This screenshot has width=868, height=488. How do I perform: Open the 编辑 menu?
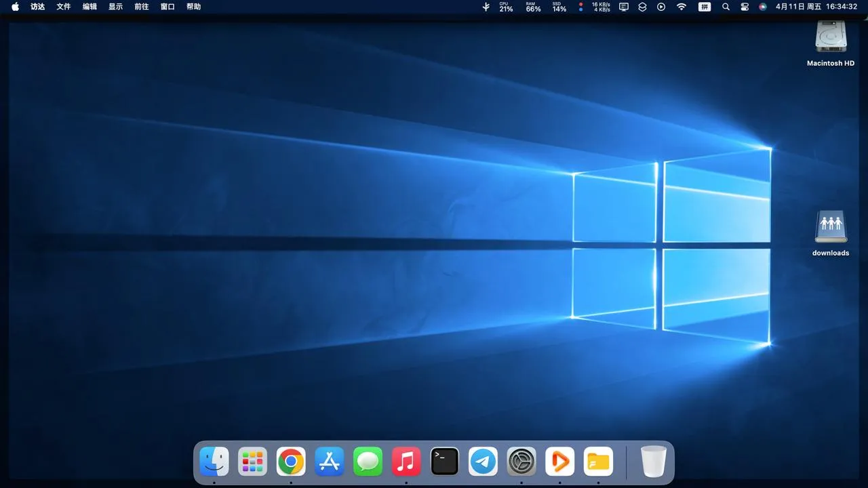click(90, 7)
